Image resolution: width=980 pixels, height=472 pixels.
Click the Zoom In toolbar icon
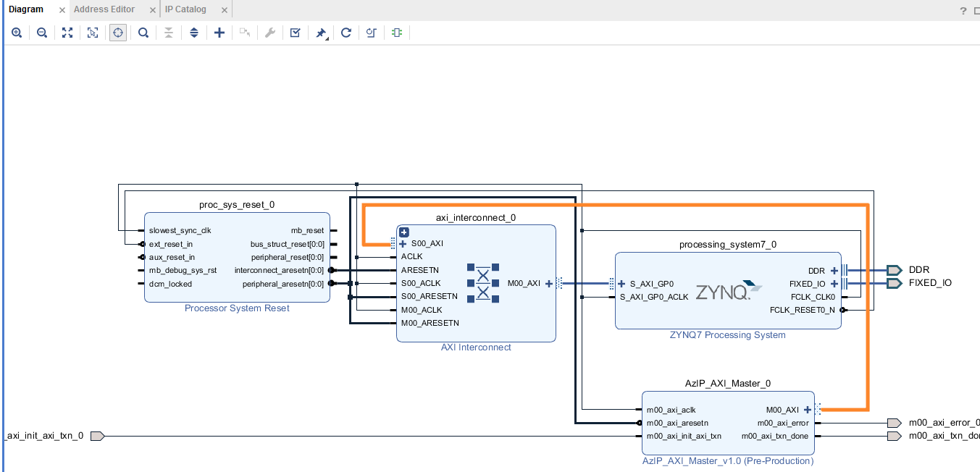pyautogui.click(x=17, y=33)
